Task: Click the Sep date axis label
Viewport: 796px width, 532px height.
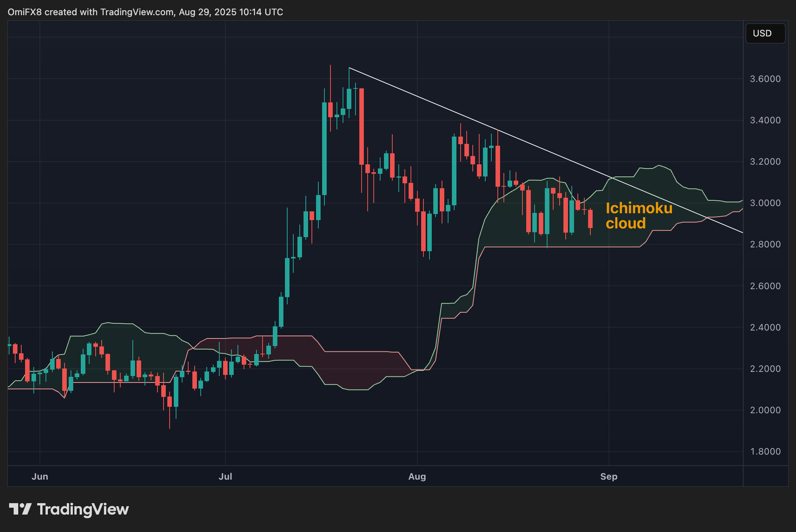Action: [x=609, y=477]
